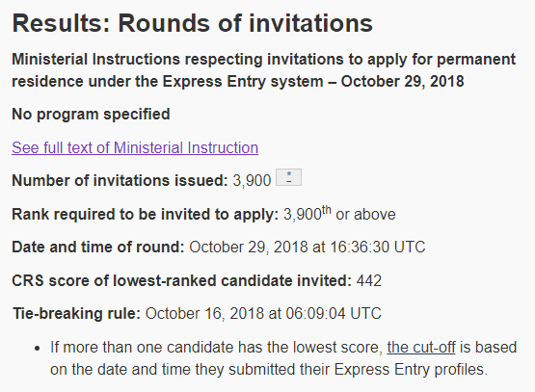Click the "Express Entry system – October 29, 2018" line
The width and height of the screenshot is (535, 392).
[x=313, y=82]
